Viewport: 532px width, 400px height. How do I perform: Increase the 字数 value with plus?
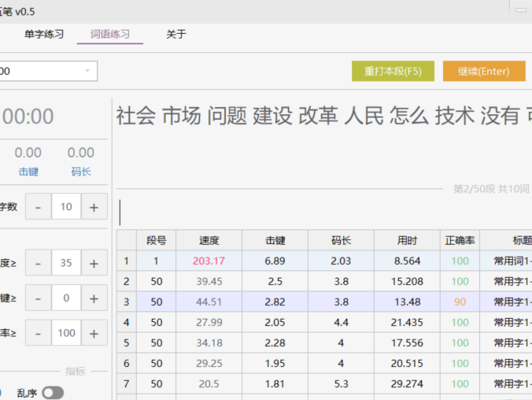(94, 206)
